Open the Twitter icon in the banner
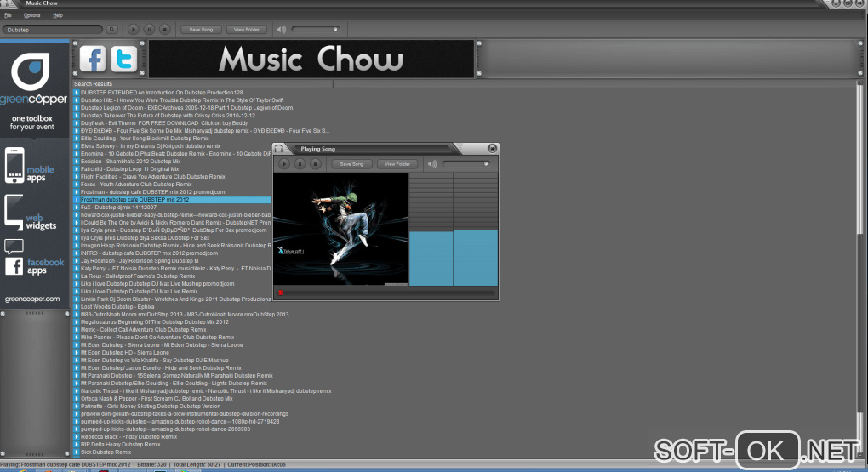 click(x=124, y=59)
